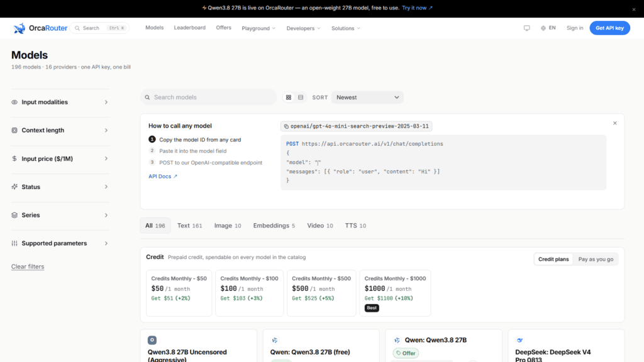Screen dimensions: 644x362
Task: Expand the Input modalities filter
Action: click(60, 102)
